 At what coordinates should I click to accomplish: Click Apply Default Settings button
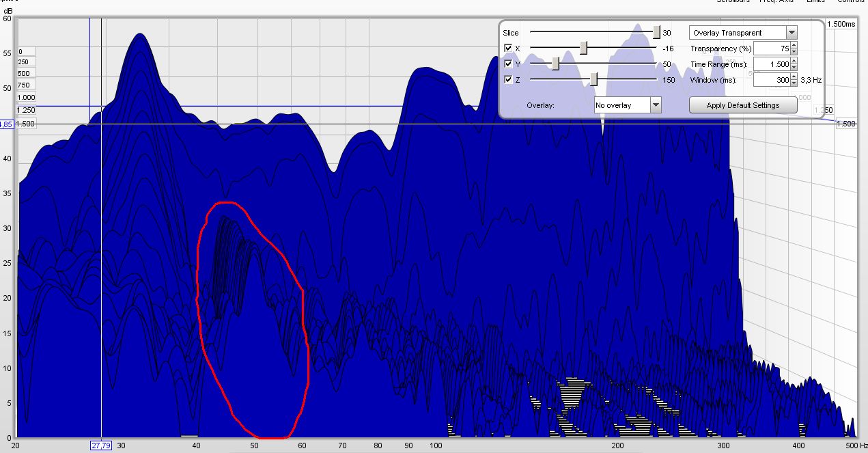[743, 105]
